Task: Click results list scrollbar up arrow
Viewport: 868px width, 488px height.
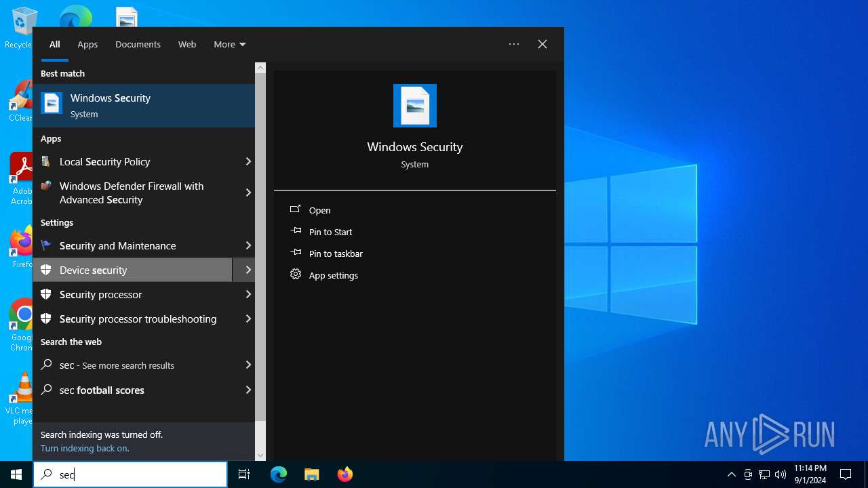Action: 260,68
